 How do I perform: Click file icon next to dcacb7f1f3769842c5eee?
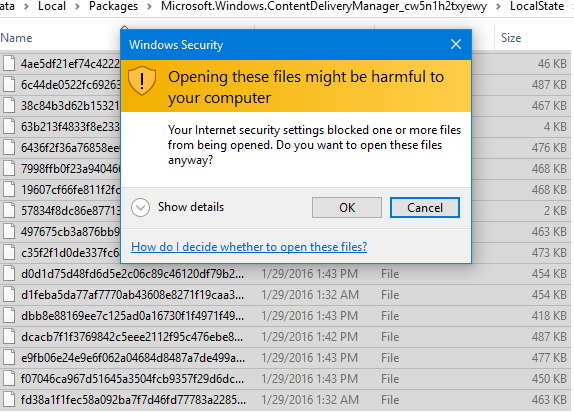coord(9,337)
